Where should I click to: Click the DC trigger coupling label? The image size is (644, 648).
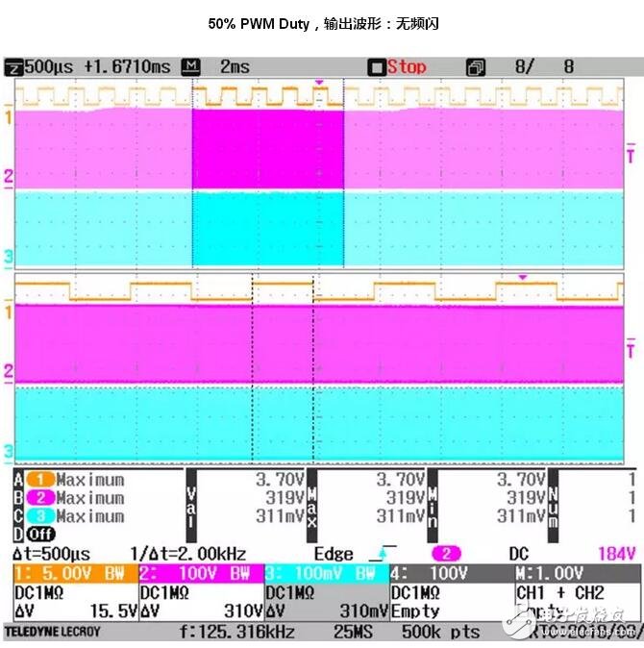click(x=519, y=554)
